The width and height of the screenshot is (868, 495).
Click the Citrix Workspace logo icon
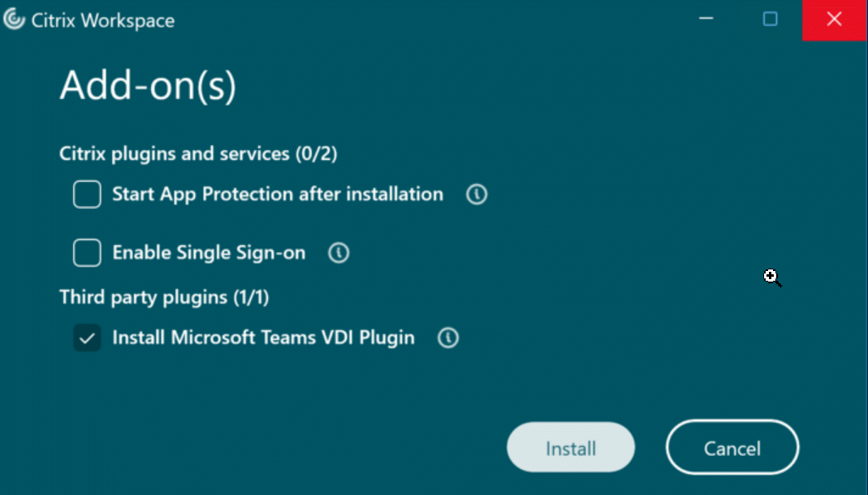coord(14,20)
